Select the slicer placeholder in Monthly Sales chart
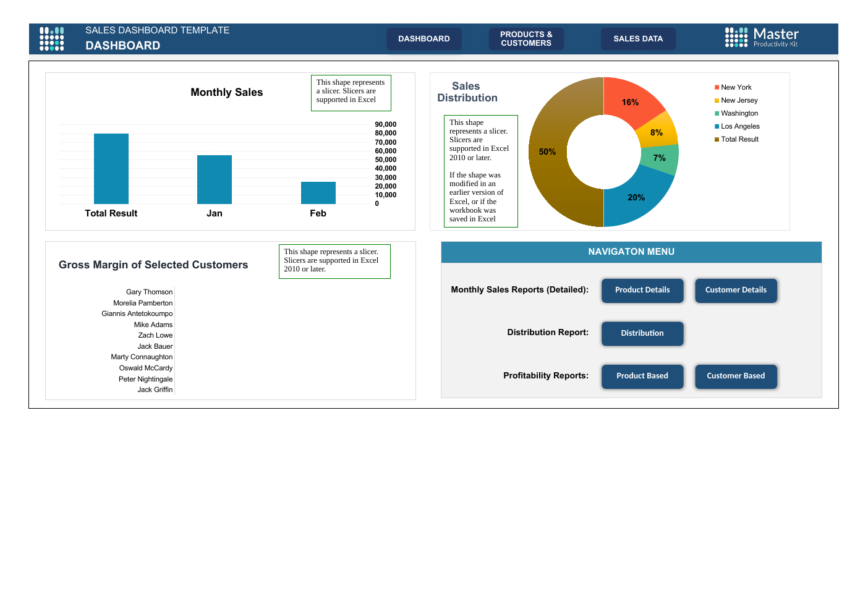This screenshot has width=868, height=614. tap(351, 93)
